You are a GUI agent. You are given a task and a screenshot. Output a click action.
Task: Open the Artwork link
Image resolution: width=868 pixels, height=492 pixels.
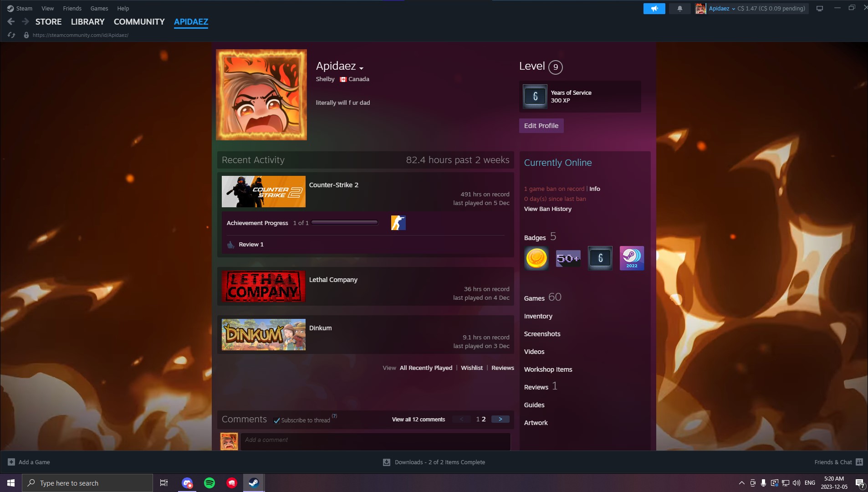(x=536, y=423)
